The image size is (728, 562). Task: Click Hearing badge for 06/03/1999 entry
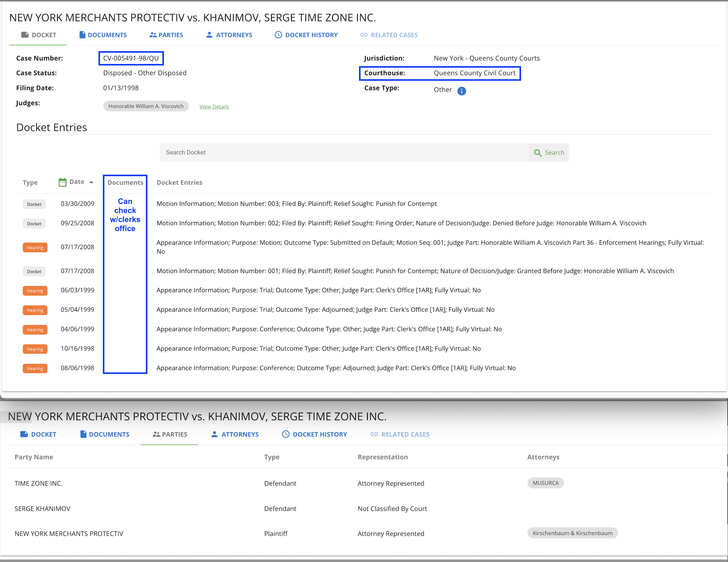35,291
